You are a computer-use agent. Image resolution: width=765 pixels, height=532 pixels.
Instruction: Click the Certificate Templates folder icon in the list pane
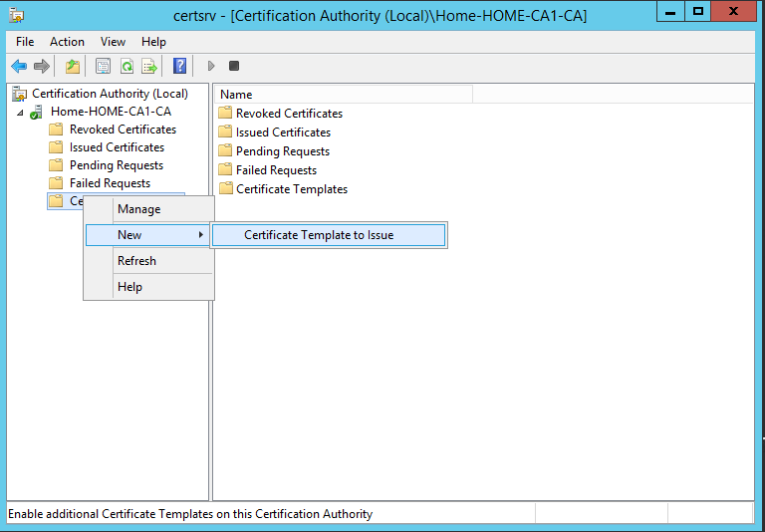coord(225,189)
